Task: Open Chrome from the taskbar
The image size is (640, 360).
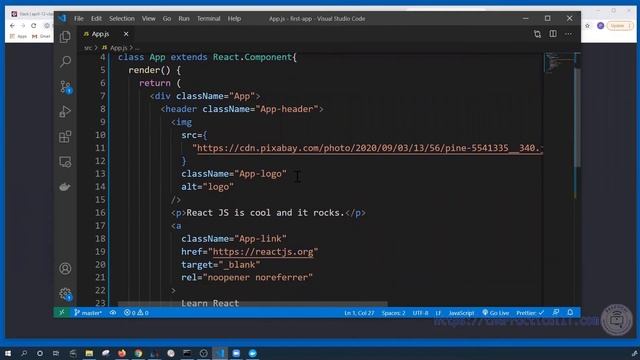Action: [x=138, y=353]
